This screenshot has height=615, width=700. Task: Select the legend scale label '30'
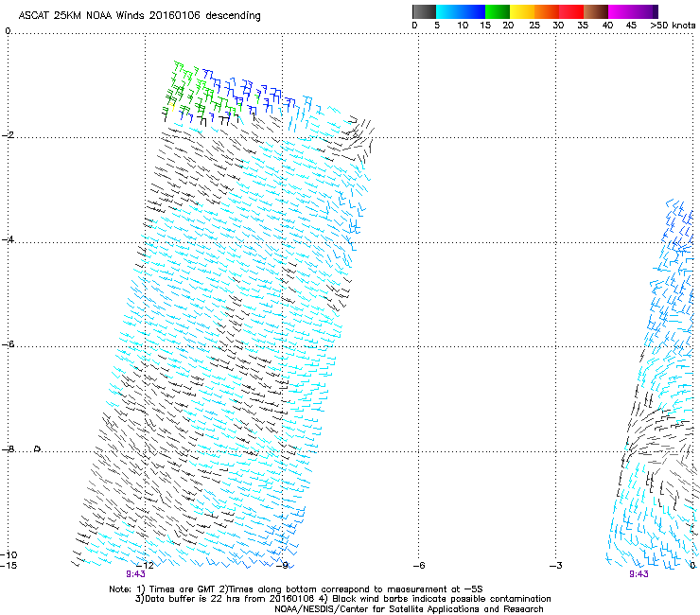point(558,26)
